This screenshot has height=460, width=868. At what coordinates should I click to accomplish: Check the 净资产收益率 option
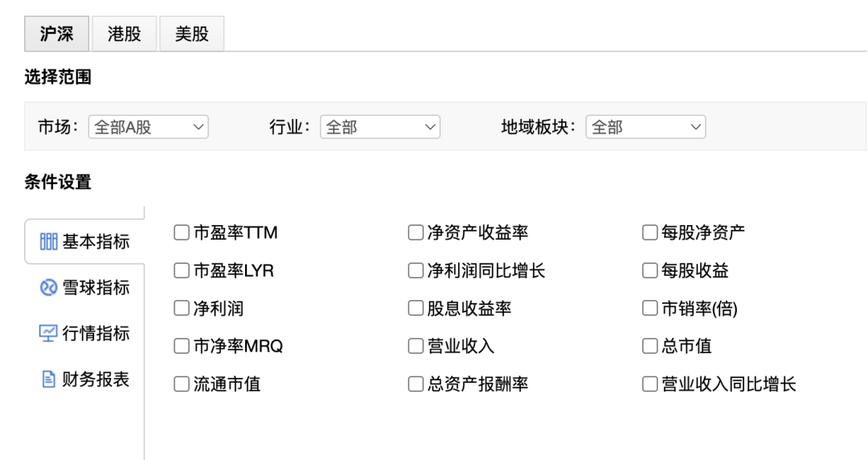click(x=416, y=232)
